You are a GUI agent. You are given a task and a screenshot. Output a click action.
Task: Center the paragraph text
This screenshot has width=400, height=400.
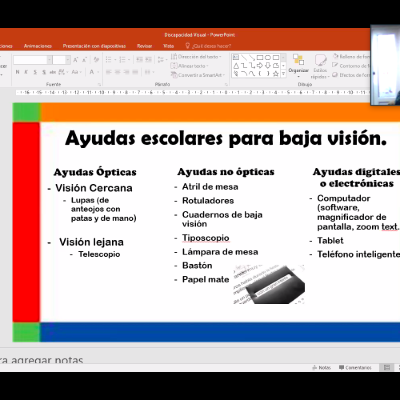click(117, 72)
